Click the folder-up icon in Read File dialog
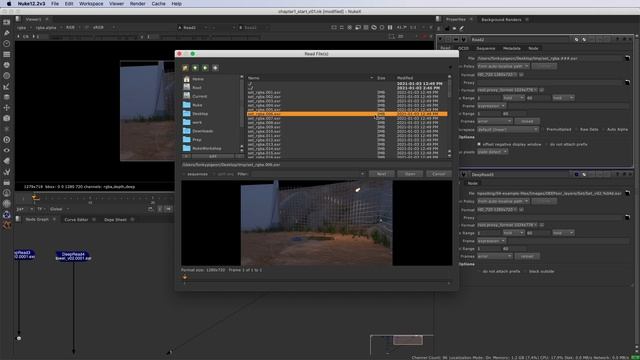 (x=185, y=68)
